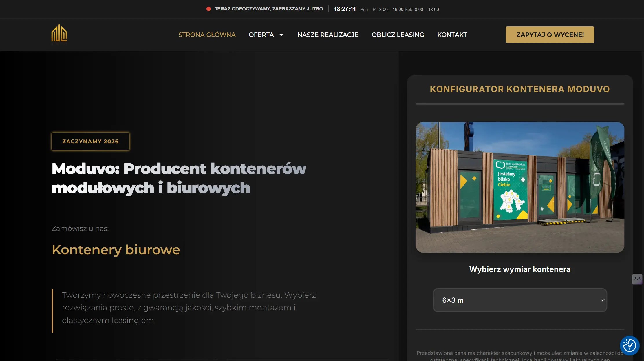This screenshot has width=644, height=361.
Task: Click 'KONFIGURATOR KONTENERA MODUVO' heading
Action: click(520, 89)
